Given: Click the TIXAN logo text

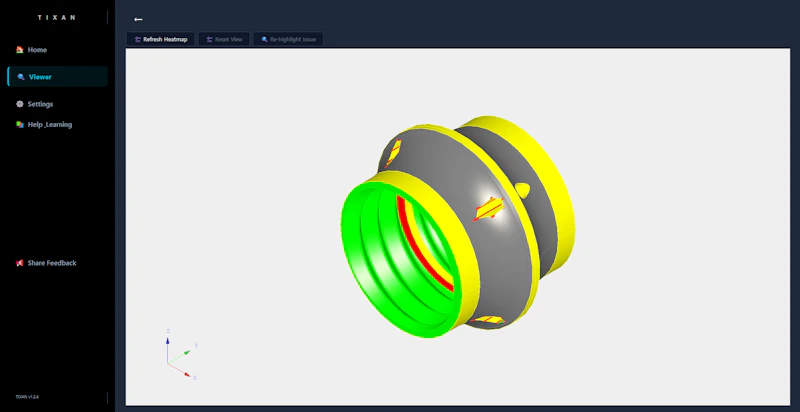Looking at the screenshot, I should coord(57,17).
